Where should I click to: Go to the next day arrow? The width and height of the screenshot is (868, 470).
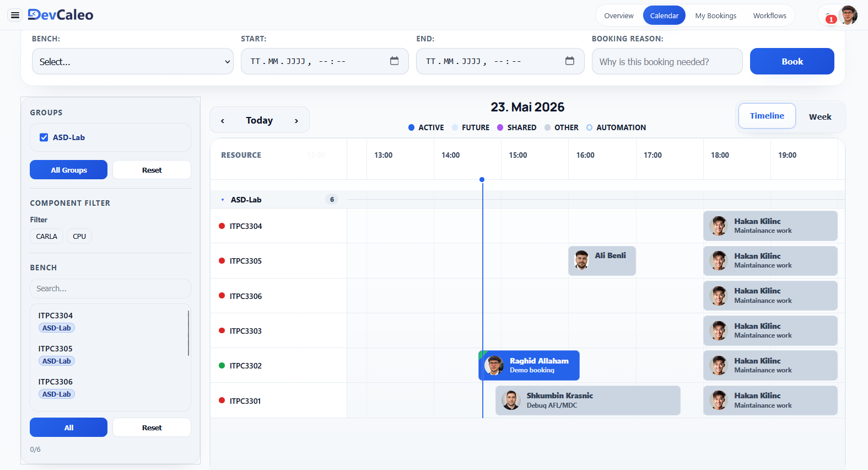click(x=296, y=121)
